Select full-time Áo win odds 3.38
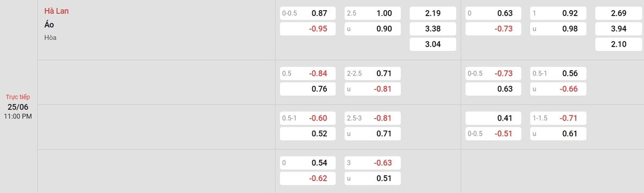 coord(433,28)
